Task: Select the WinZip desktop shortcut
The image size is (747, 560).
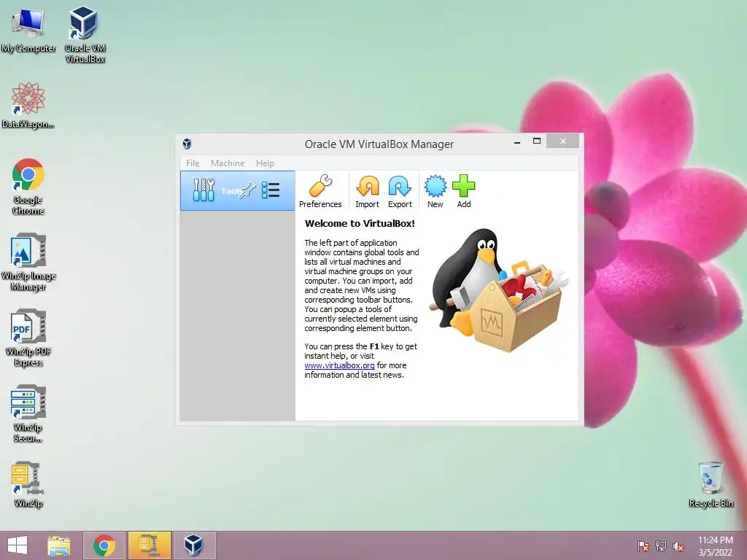Action: (28, 485)
